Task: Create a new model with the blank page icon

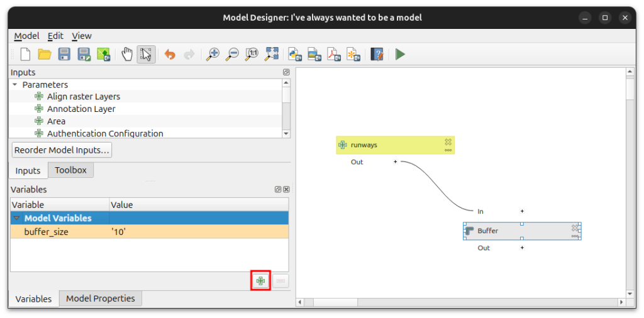Action: [25, 55]
